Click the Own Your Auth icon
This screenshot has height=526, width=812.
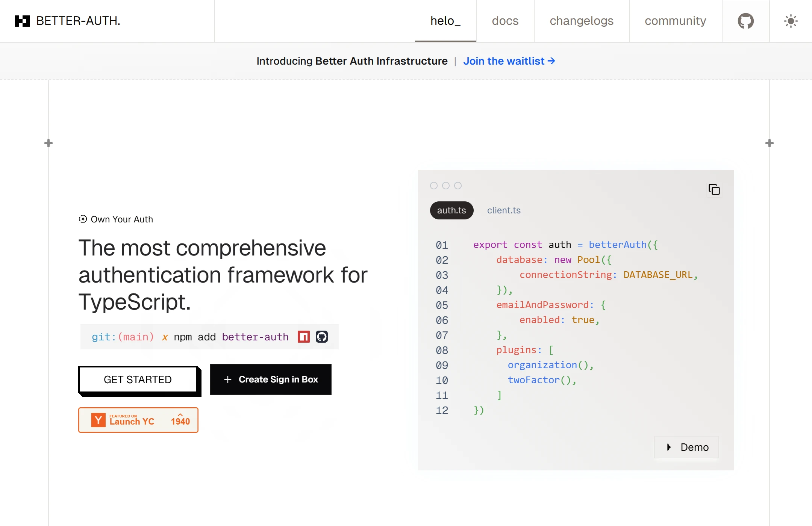(83, 219)
